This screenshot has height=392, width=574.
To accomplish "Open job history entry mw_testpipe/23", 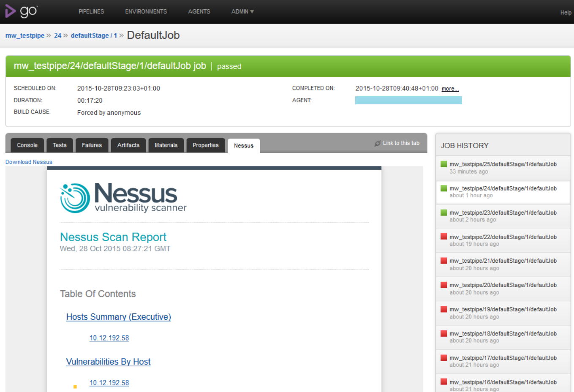I will [503, 213].
